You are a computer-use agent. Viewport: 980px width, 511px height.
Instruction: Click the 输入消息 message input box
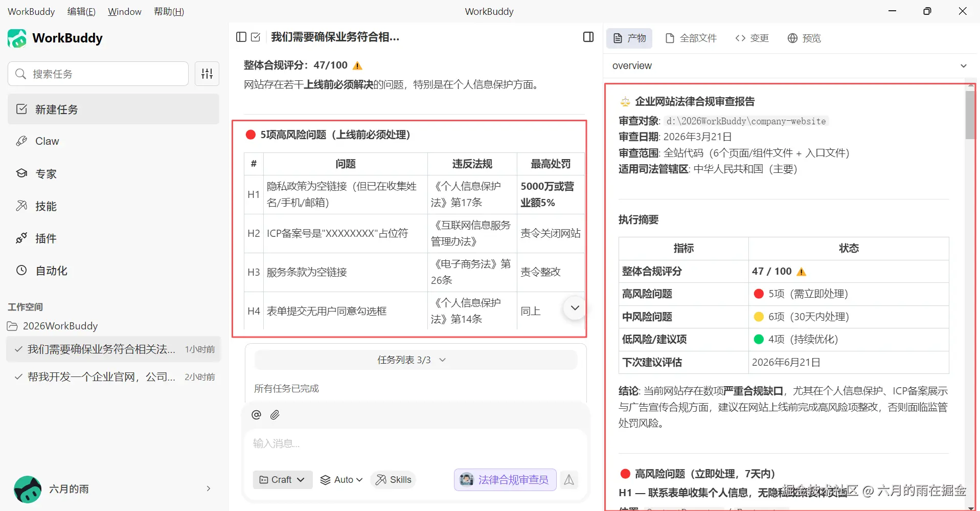click(416, 444)
